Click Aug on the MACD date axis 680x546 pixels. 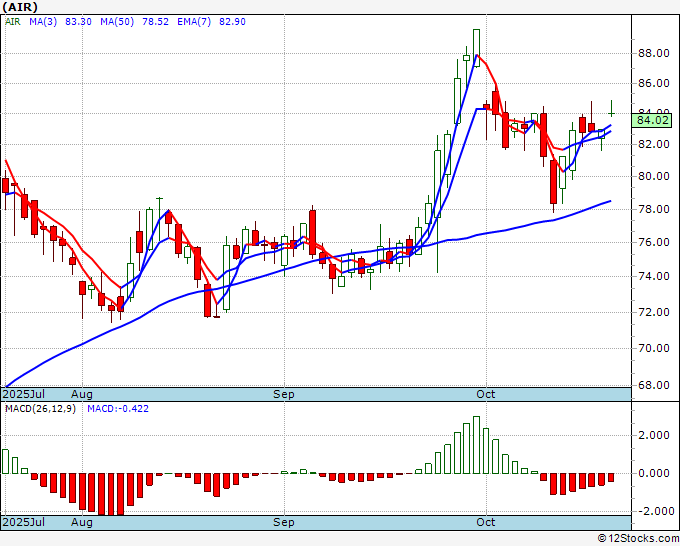82,522
